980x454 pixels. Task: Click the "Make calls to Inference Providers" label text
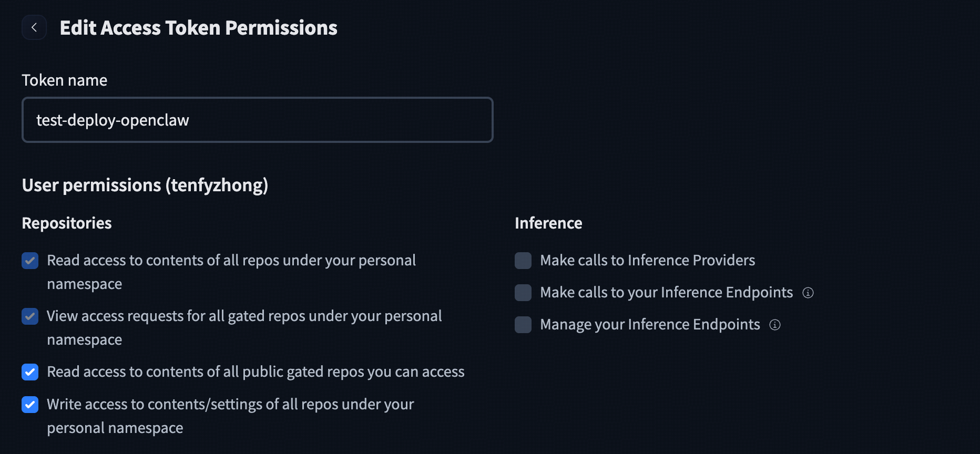[x=647, y=261]
